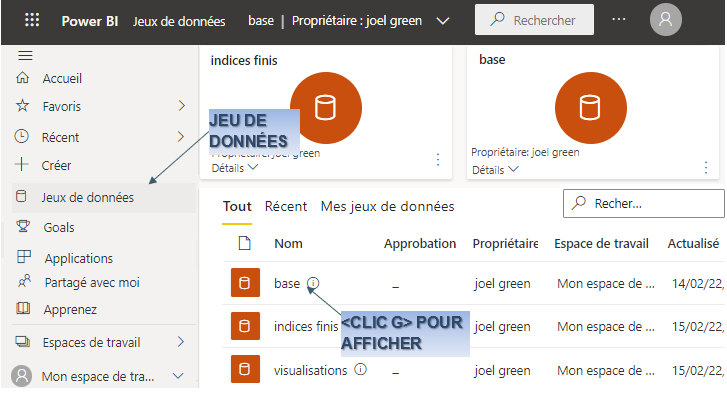Open the visualisations dataset link
The image size is (727, 394).
pos(310,370)
